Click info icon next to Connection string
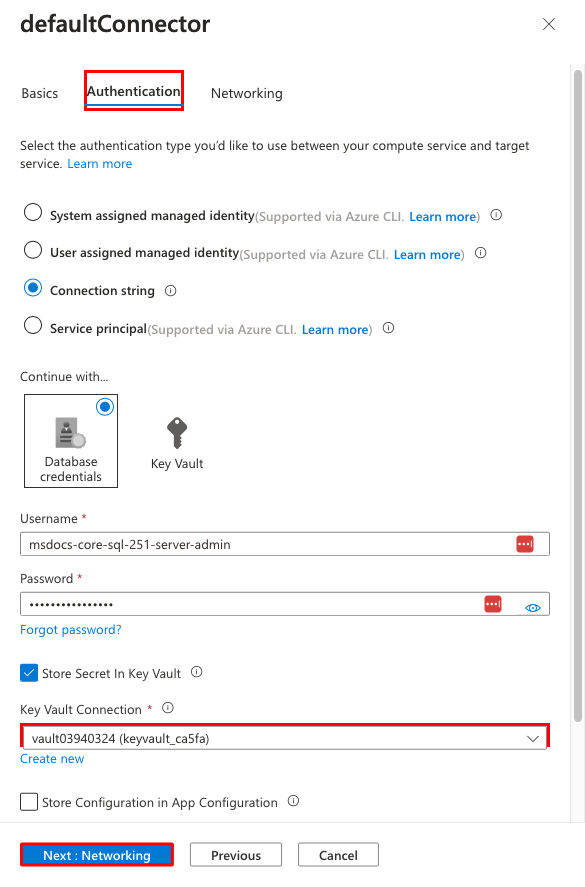 point(170,291)
